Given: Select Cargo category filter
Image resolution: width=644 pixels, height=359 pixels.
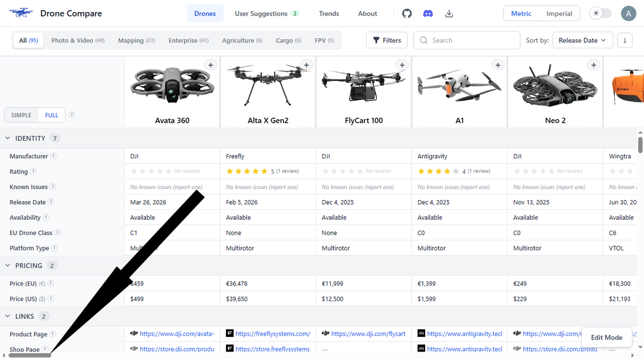Looking at the screenshot, I should 288,40.
